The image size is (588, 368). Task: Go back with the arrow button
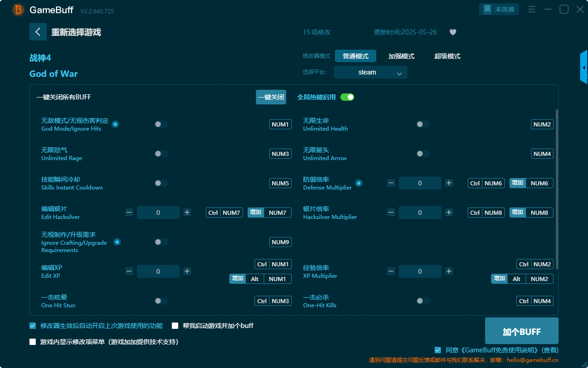(x=38, y=32)
